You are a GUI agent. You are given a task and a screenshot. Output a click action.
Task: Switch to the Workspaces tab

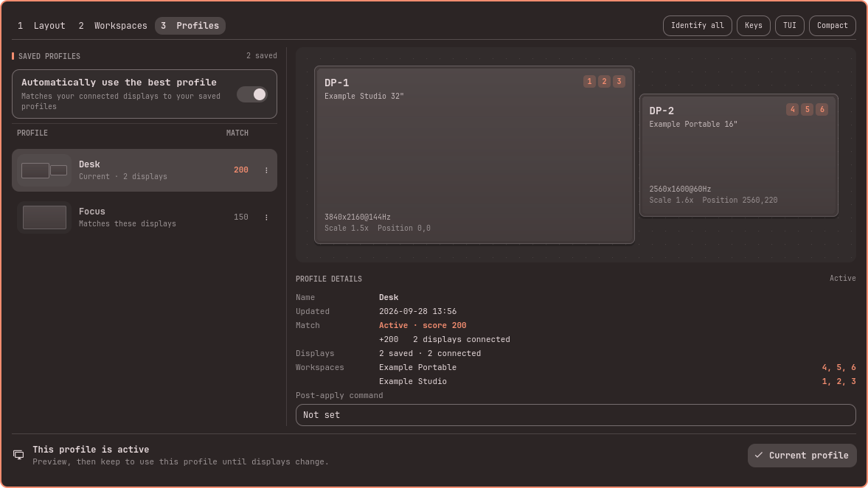pos(113,26)
